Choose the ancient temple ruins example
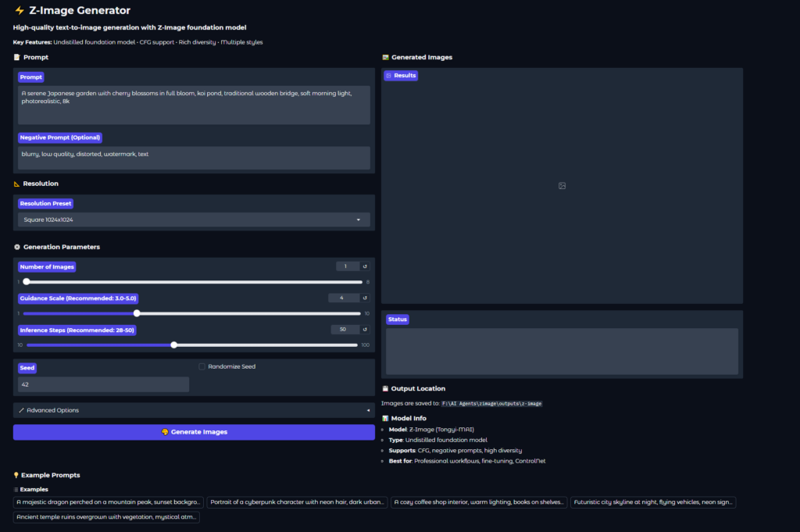Viewport: 800px width, 532px height. [x=106, y=517]
